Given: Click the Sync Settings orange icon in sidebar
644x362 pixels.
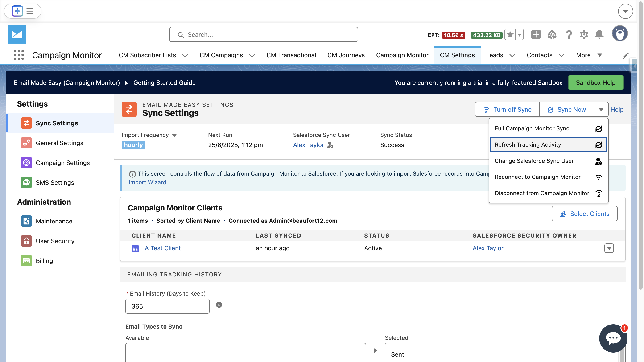Looking at the screenshot, I should click(26, 123).
